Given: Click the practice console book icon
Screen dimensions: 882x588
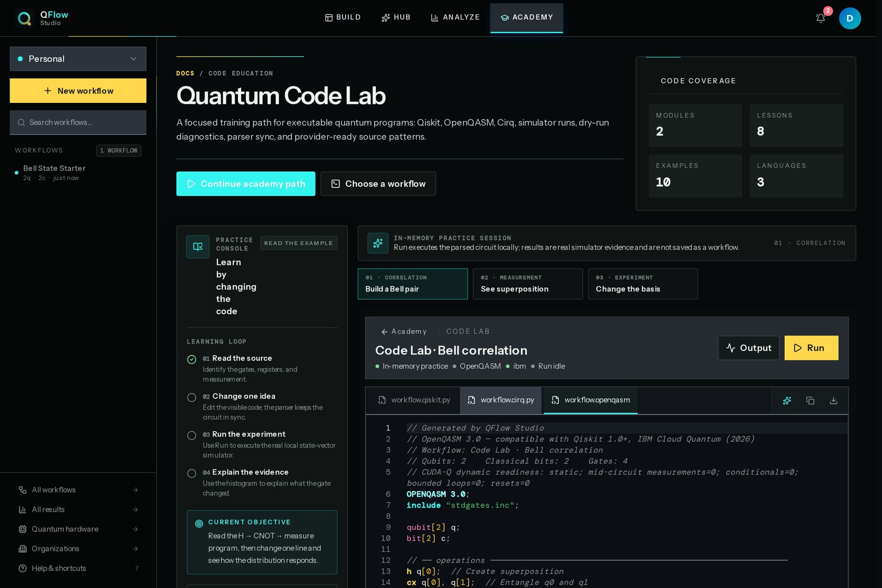Looking at the screenshot, I should coord(198,247).
